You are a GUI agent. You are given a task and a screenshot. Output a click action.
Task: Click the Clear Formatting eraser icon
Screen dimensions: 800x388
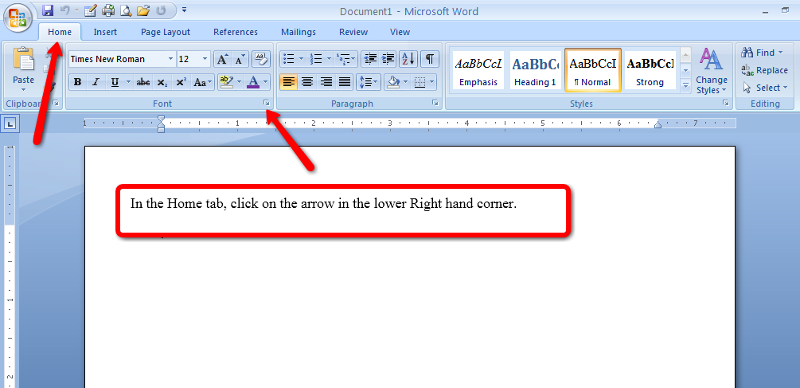click(x=261, y=59)
